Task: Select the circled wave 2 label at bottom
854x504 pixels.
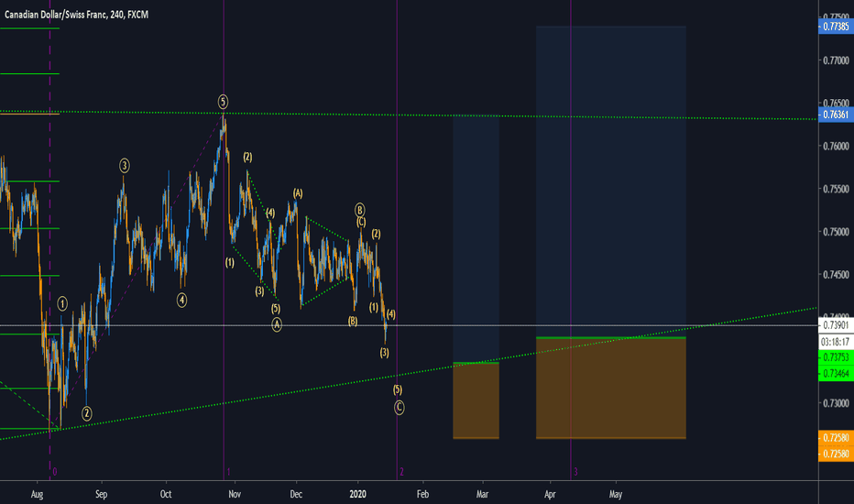Action: coord(86,413)
